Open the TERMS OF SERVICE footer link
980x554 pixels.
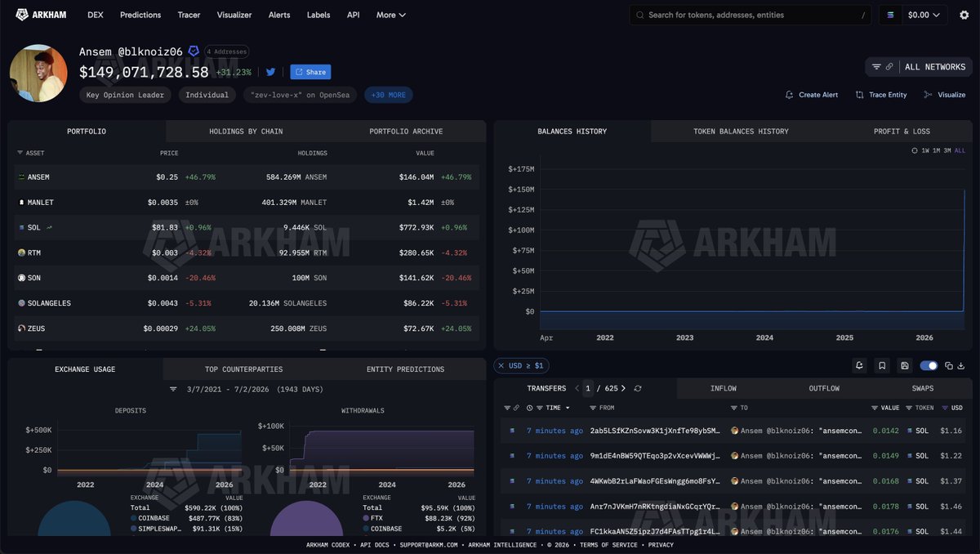610,545
